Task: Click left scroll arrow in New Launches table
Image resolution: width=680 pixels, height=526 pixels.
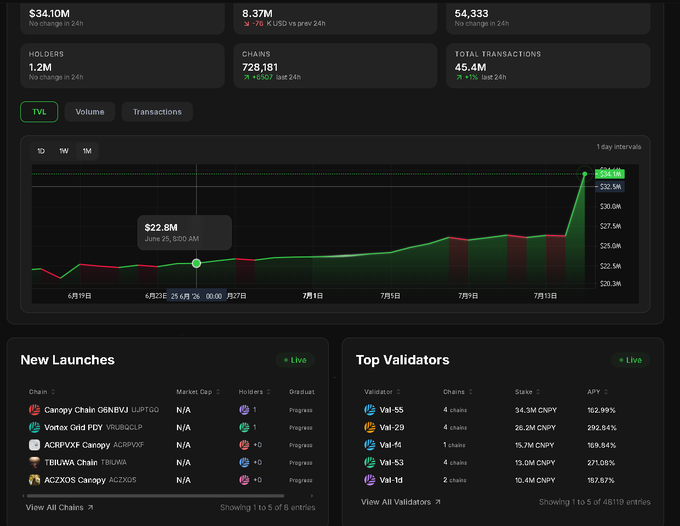Action: (x=23, y=496)
